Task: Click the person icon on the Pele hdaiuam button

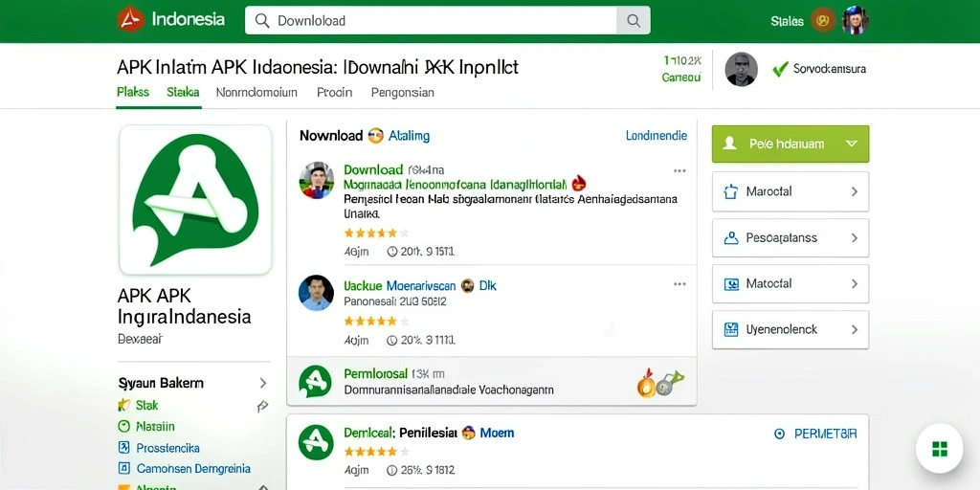Action: tap(729, 144)
